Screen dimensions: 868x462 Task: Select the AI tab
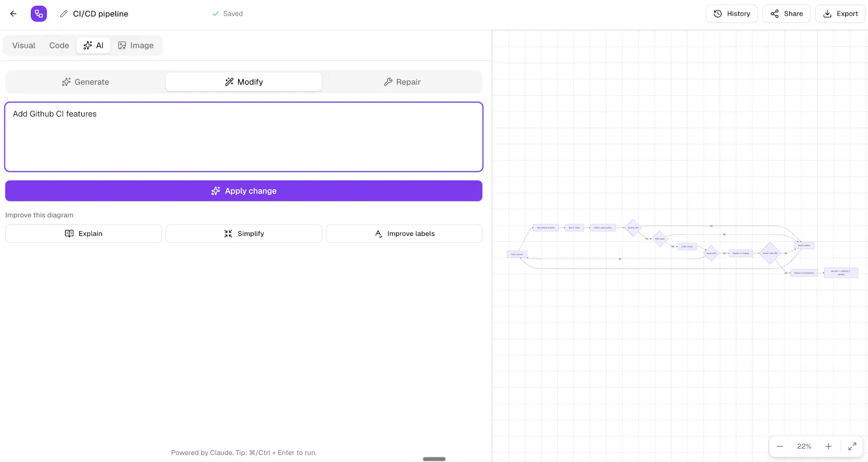pyautogui.click(x=93, y=46)
